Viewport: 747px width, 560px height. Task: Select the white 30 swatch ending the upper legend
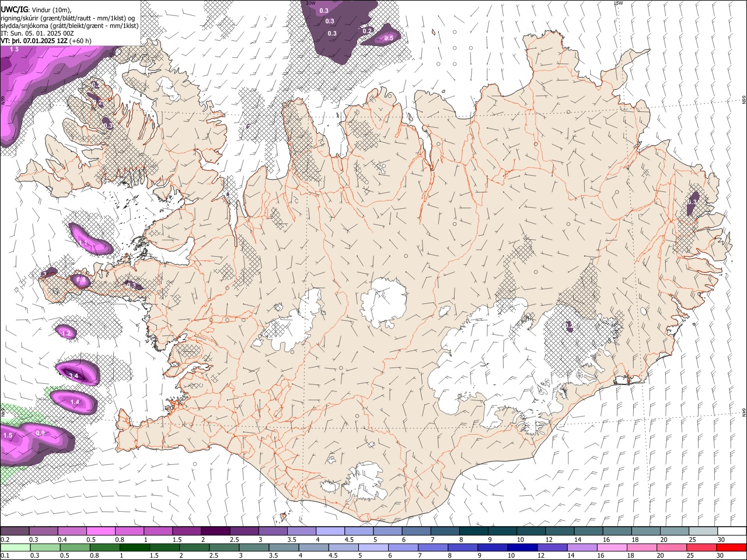(x=732, y=531)
